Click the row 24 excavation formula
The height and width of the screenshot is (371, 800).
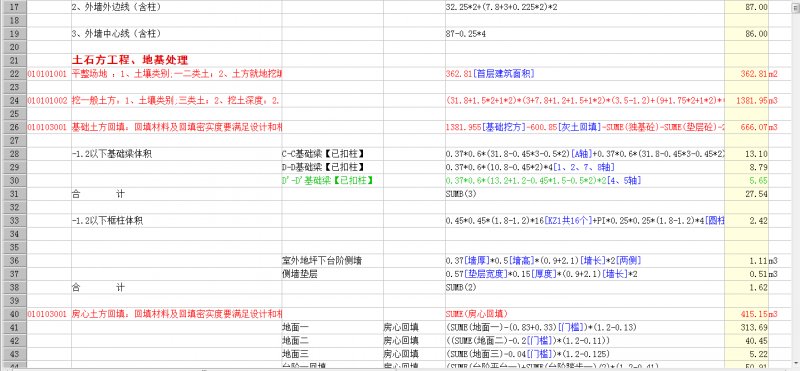(585, 101)
